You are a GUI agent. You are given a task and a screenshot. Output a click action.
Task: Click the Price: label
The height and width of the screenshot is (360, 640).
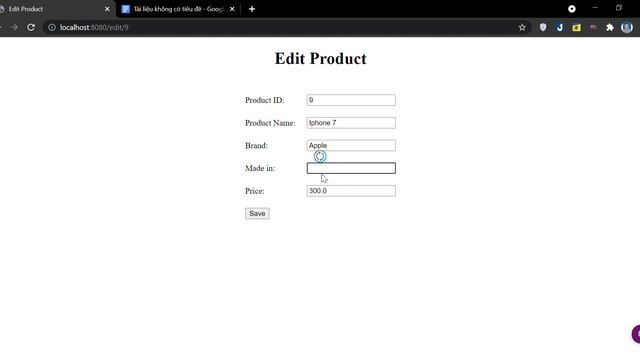click(x=255, y=191)
